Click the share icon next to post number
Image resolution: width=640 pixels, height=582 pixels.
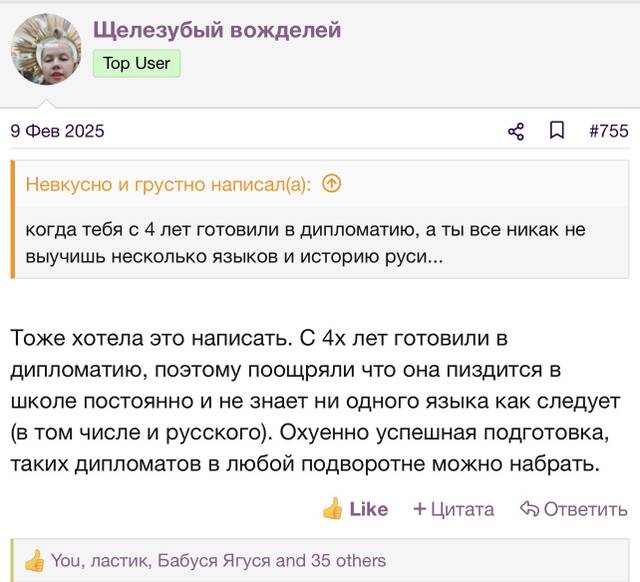[x=516, y=131]
